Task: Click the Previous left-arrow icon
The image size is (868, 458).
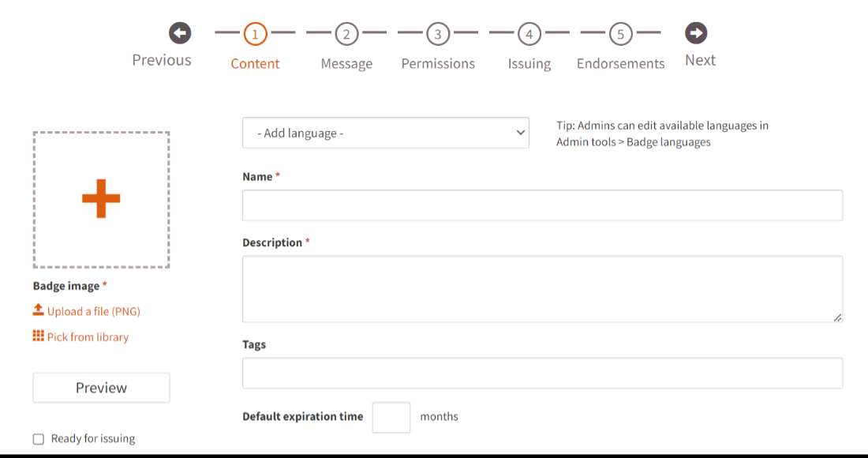Action: [x=180, y=33]
